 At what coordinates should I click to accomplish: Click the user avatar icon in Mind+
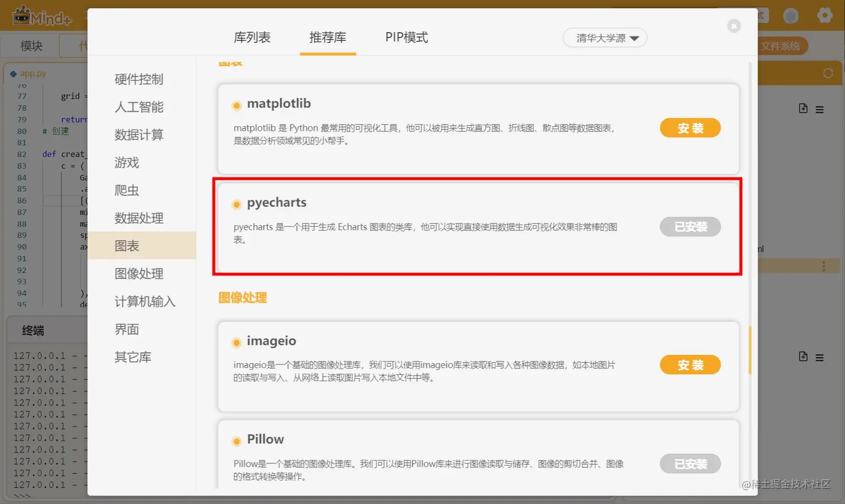coord(791,16)
